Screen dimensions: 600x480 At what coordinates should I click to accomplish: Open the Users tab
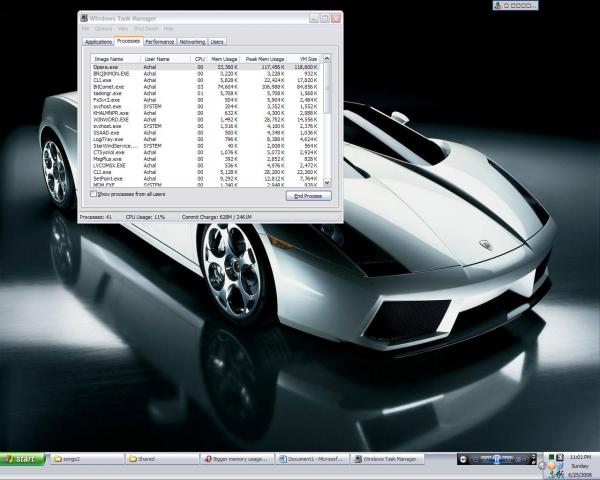click(x=217, y=42)
